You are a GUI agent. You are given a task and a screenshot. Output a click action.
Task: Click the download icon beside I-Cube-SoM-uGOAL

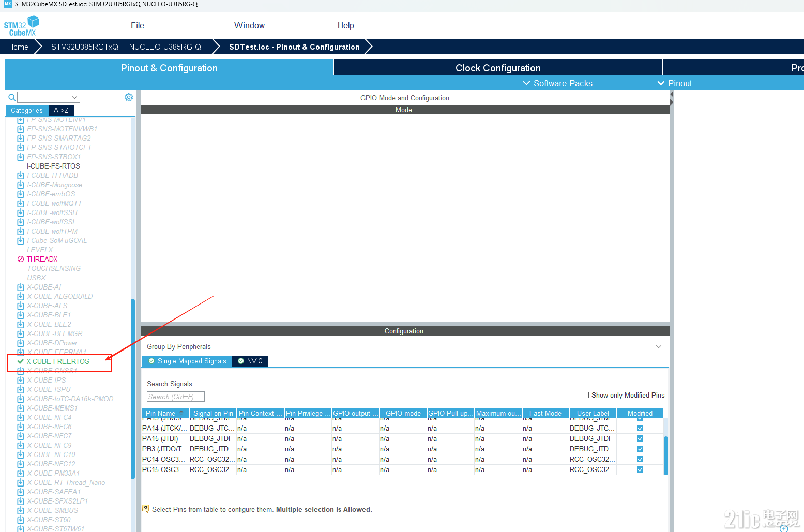21,240
